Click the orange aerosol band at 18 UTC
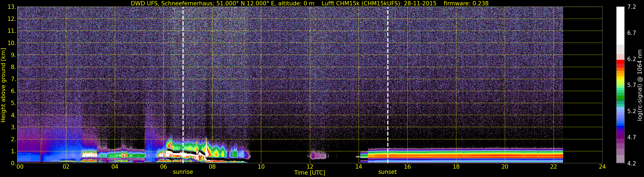 coord(456,156)
